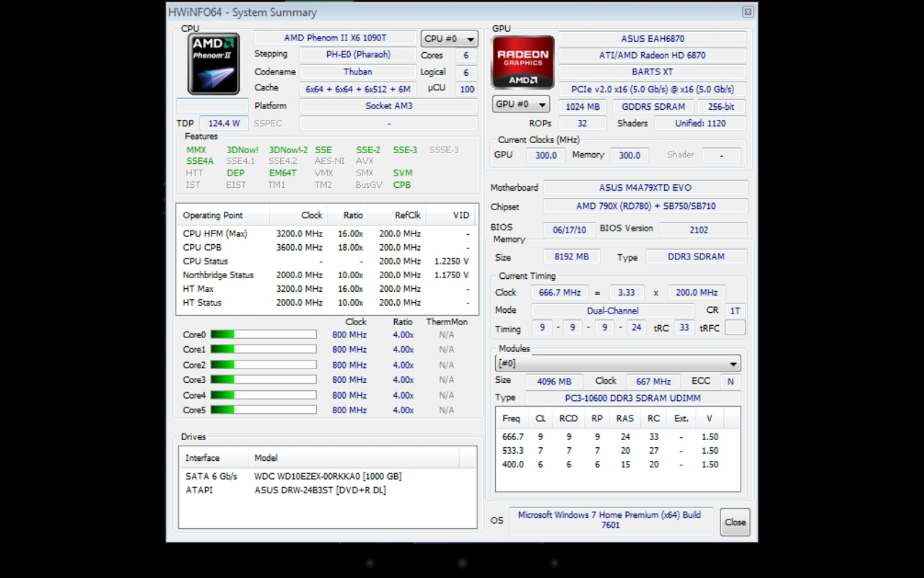Select the HT Status row

point(327,303)
